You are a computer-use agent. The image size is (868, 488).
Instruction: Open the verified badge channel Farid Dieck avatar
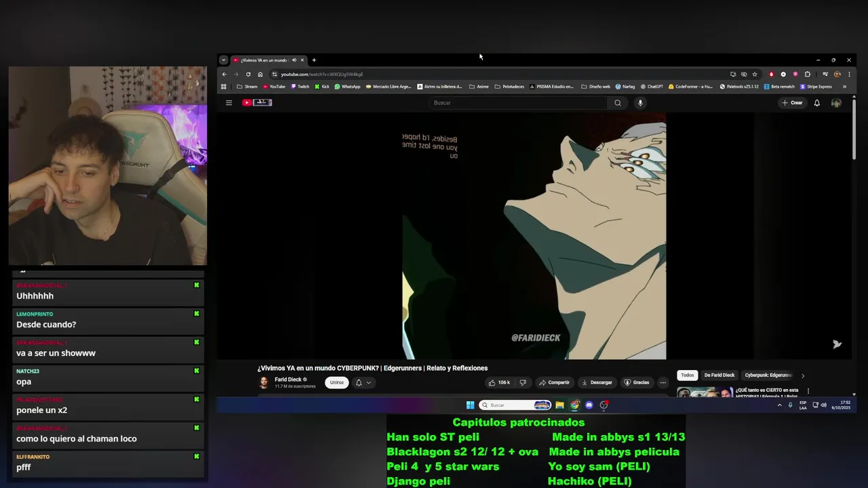(264, 383)
